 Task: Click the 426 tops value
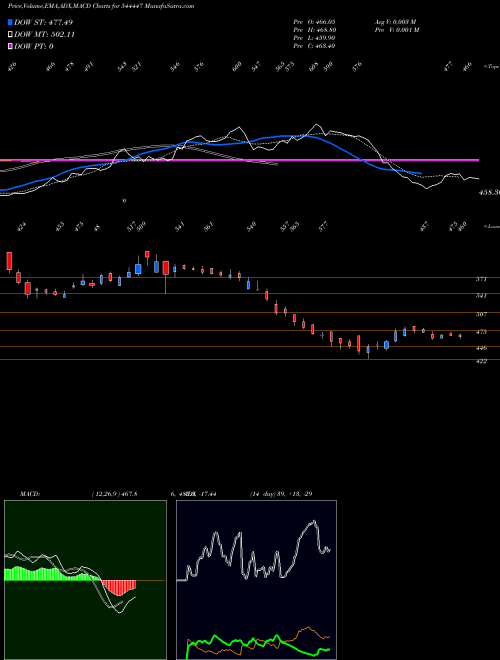12,67
